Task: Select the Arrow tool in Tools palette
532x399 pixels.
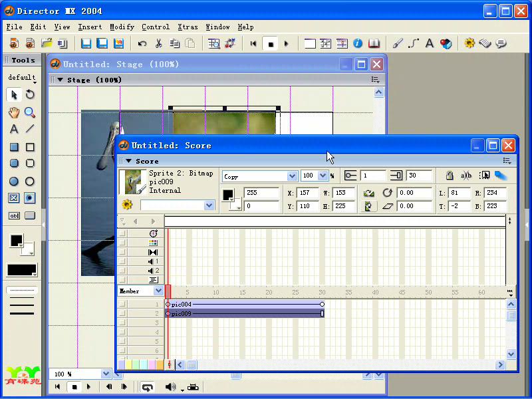Action: (x=14, y=94)
